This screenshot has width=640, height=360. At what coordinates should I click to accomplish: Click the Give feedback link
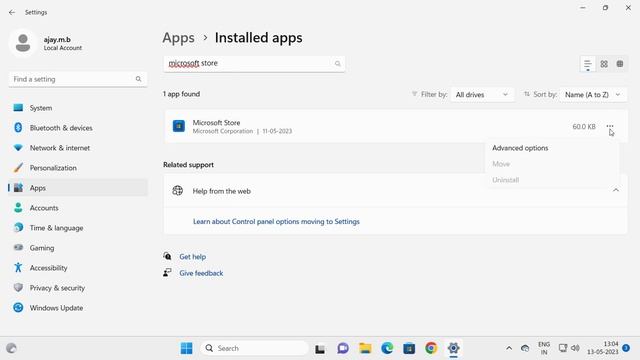point(201,273)
